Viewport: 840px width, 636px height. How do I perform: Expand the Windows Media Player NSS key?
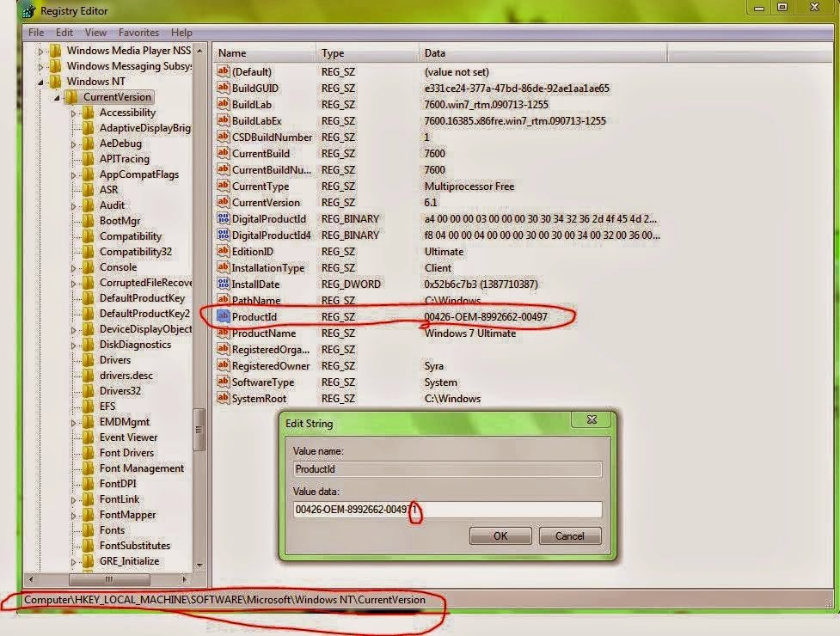tap(40, 52)
